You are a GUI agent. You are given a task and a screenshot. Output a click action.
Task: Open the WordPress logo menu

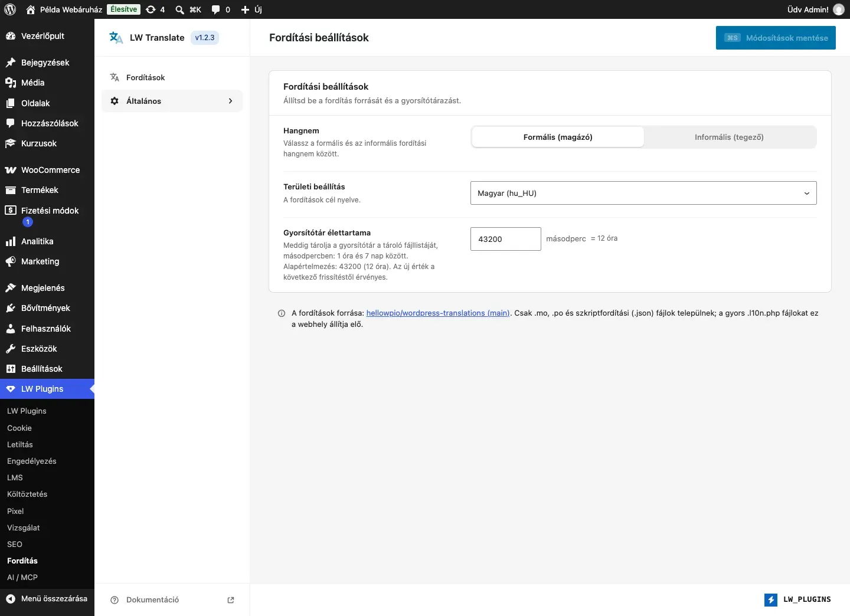tap(10, 9)
